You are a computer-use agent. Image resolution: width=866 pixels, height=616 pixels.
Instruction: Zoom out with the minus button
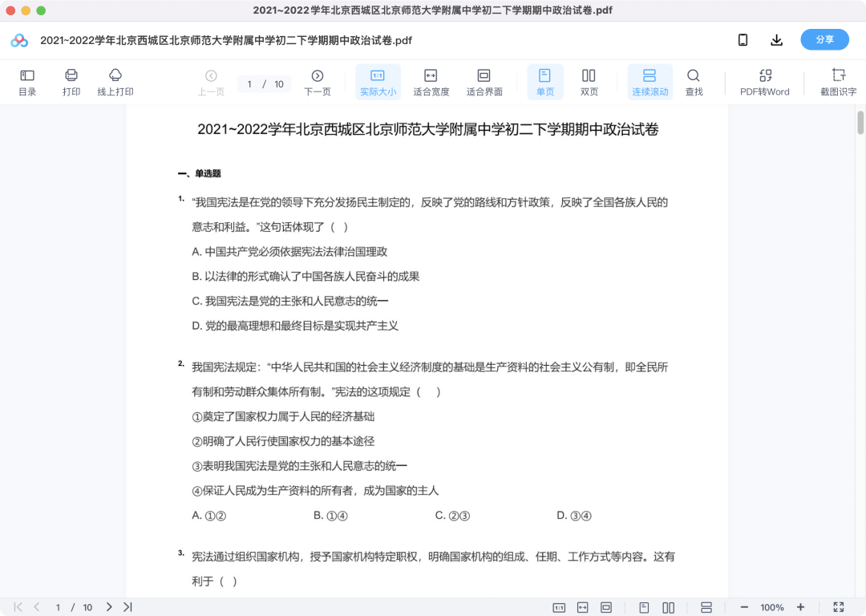pyautogui.click(x=744, y=607)
